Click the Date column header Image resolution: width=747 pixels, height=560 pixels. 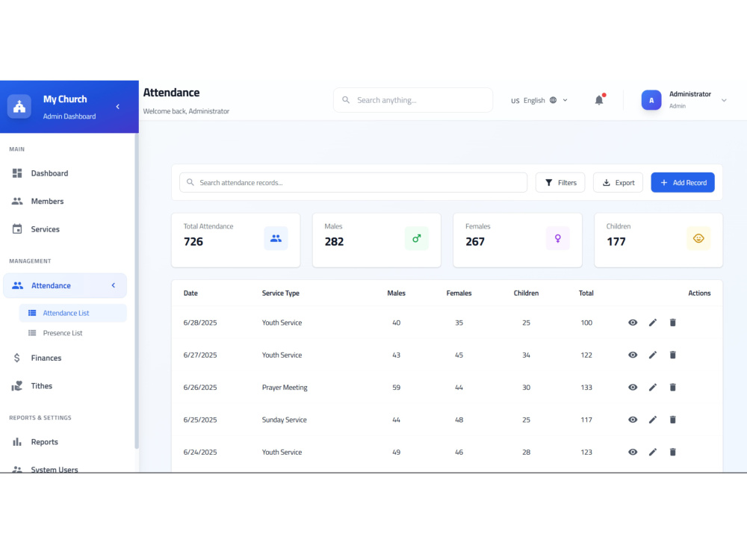tap(190, 293)
